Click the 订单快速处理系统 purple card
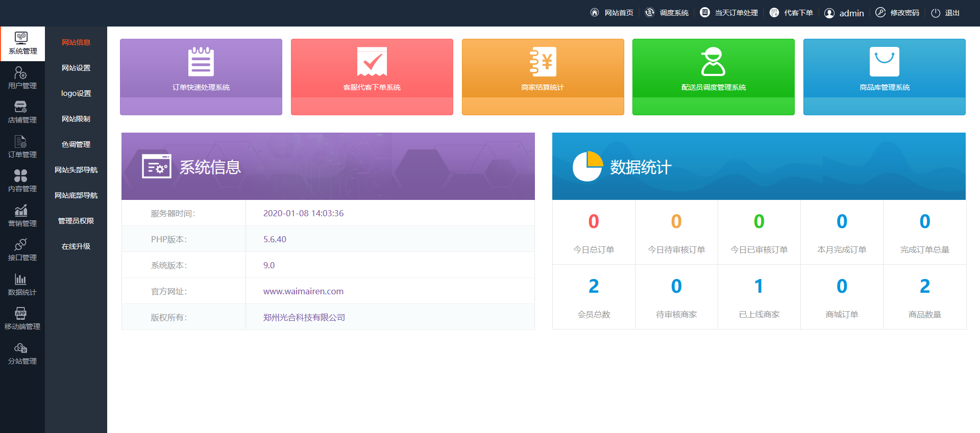The height and width of the screenshot is (433, 980). coord(201,77)
